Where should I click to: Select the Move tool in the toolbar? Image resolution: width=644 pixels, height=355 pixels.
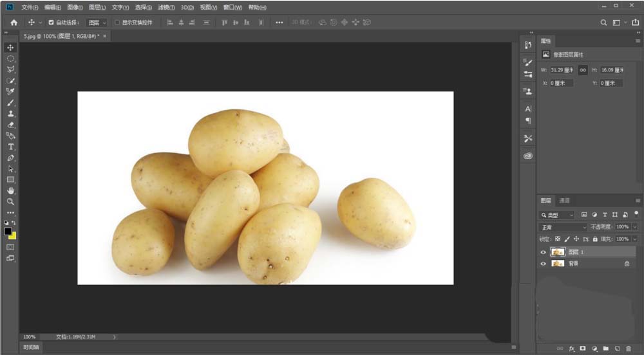tap(11, 48)
